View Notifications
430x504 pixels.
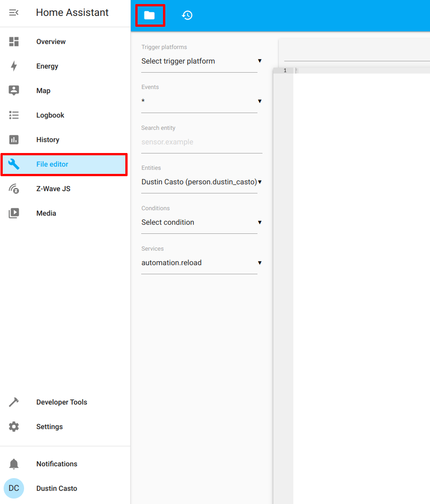pyautogui.click(x=14, y=464)
